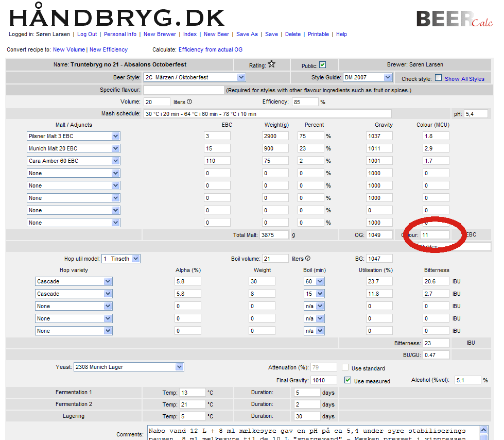Open the boil volume help icon
This screenshot has width=504, height=440.
click(308, 258)
